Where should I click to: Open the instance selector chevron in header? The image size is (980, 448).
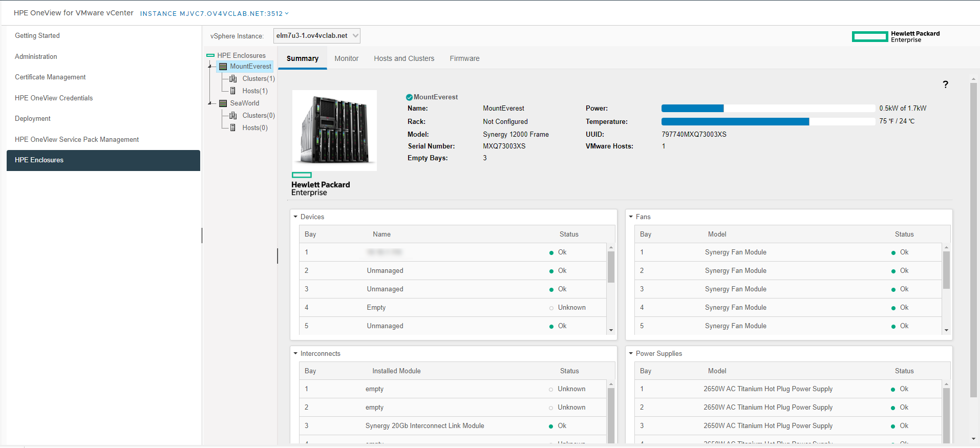pyautogui.click(x=287, y=14)
